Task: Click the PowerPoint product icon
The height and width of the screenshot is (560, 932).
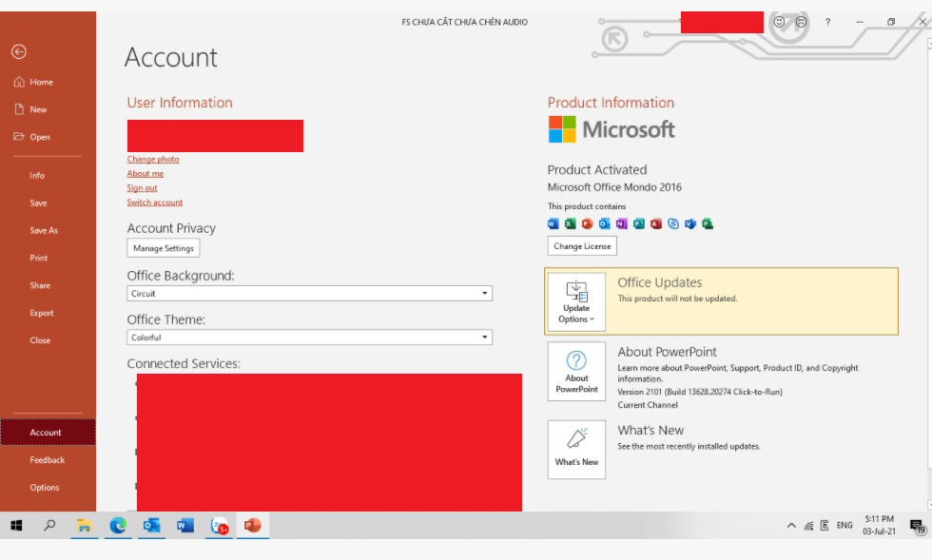Action: [588, 223]
